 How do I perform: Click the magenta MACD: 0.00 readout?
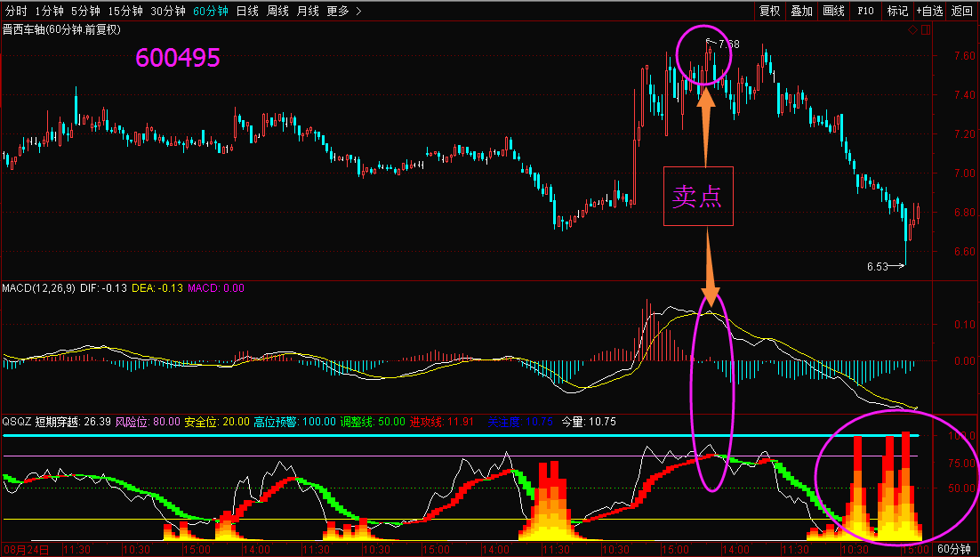coord(216,288)
